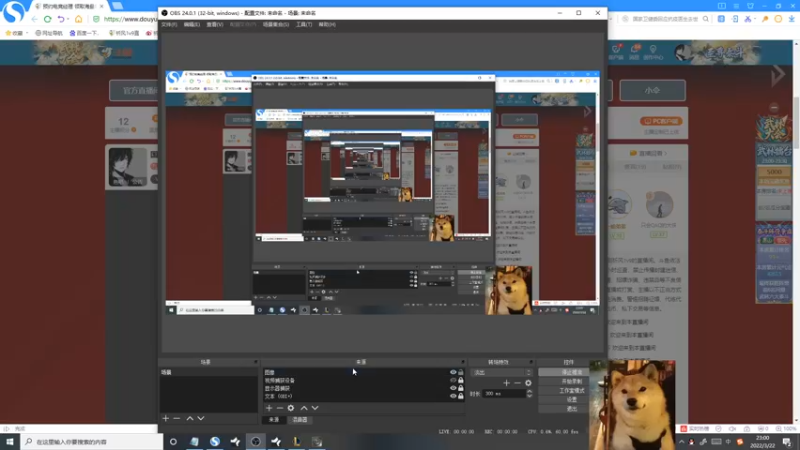The height and width of the screenshot is (450, 800).
Task: Click the 退出 button in Controls
Action: click(x=563, y=409)
